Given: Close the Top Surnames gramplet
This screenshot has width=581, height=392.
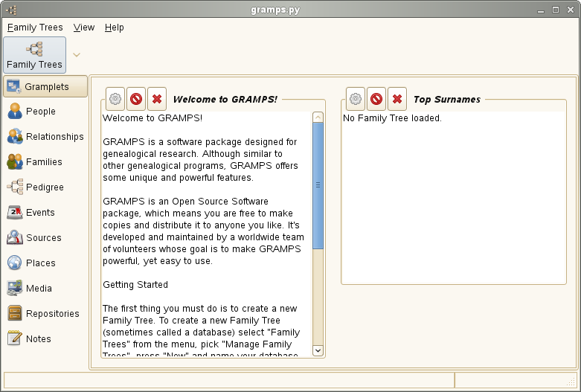Looking at the screenshot, I should tap(397, 99).
